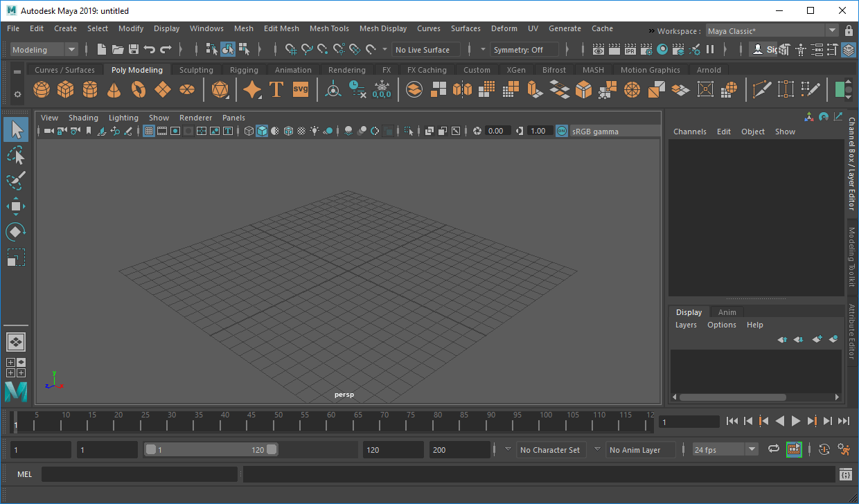This screenshot has width=859, height=504.
Task: Toggle use all lights bulb icon
Action: pyautogui.click(x=315, y=131)
